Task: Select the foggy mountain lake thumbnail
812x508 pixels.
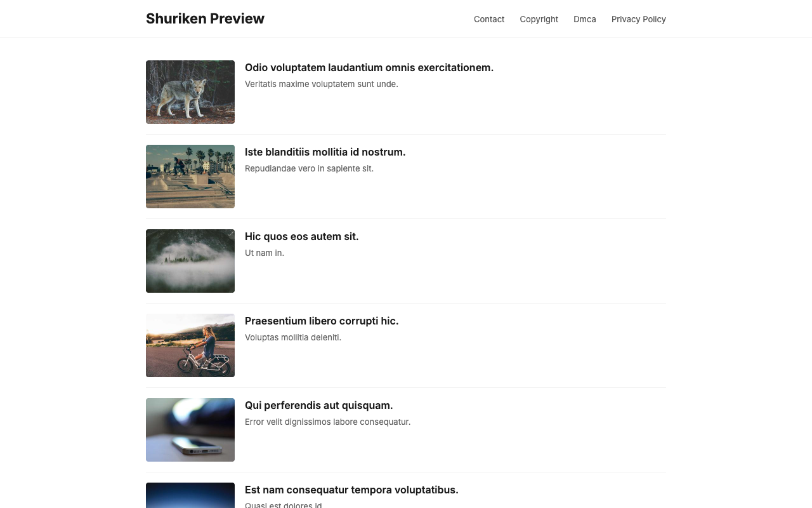Action: pyautogui.click(x=190, y=261)
